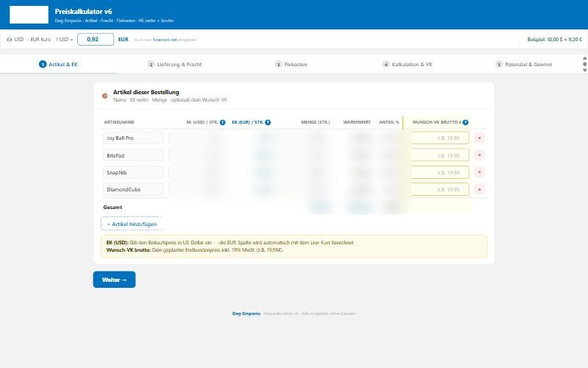588x368 pixels.
Task: Add an article with Artikel hinzufügen
Action: click(132, 224)
